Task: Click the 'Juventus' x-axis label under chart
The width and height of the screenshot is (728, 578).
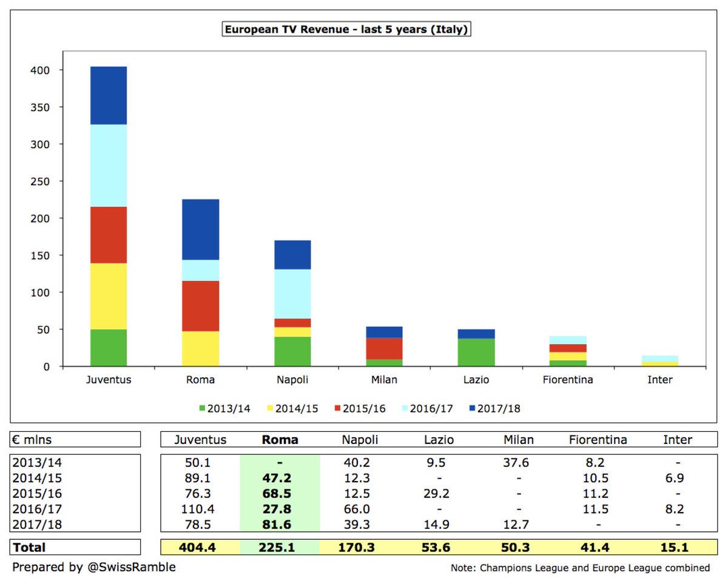Action: coord(108,380)
